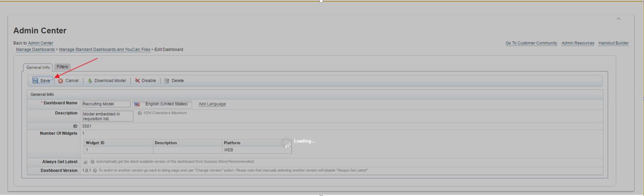Collapse the Admin Center panel chevron
Image resolution: width=644 pixels, height=196 pixels.
(x=618, y=19)
